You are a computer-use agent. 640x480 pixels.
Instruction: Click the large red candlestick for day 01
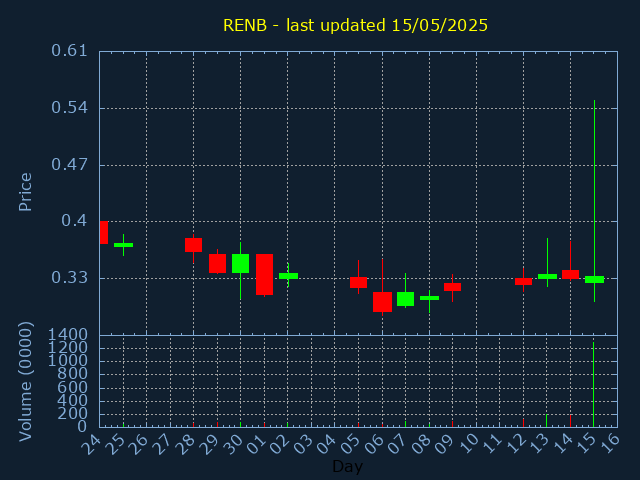point(264,274)
